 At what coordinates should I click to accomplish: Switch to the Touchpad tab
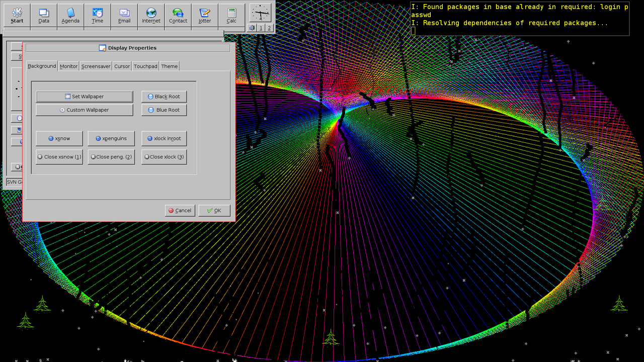pyautogui.click(x=145, y=66)
